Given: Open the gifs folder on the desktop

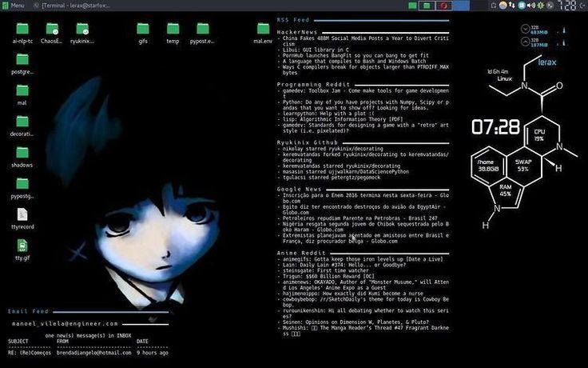Looking at the screenshot, I should point(143,33).
